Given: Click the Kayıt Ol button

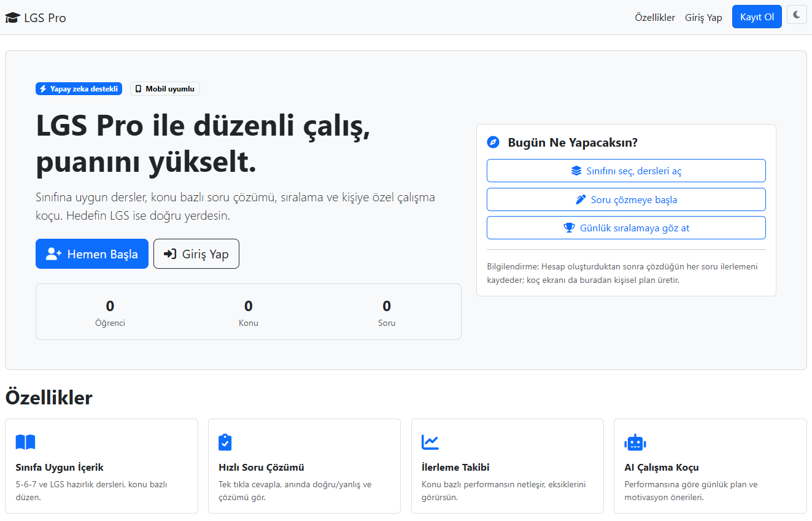Looking at the screenshot, I should 757,17.
